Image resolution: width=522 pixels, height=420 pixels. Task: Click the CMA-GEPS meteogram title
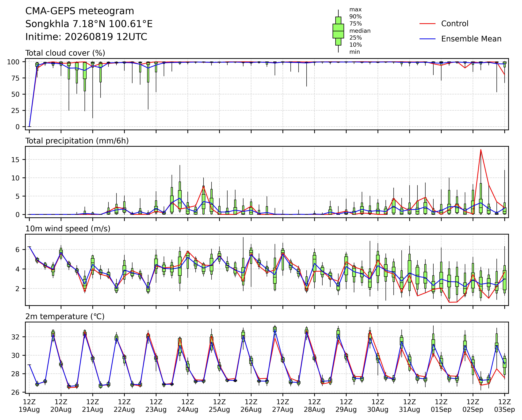(x=80, y=11)
